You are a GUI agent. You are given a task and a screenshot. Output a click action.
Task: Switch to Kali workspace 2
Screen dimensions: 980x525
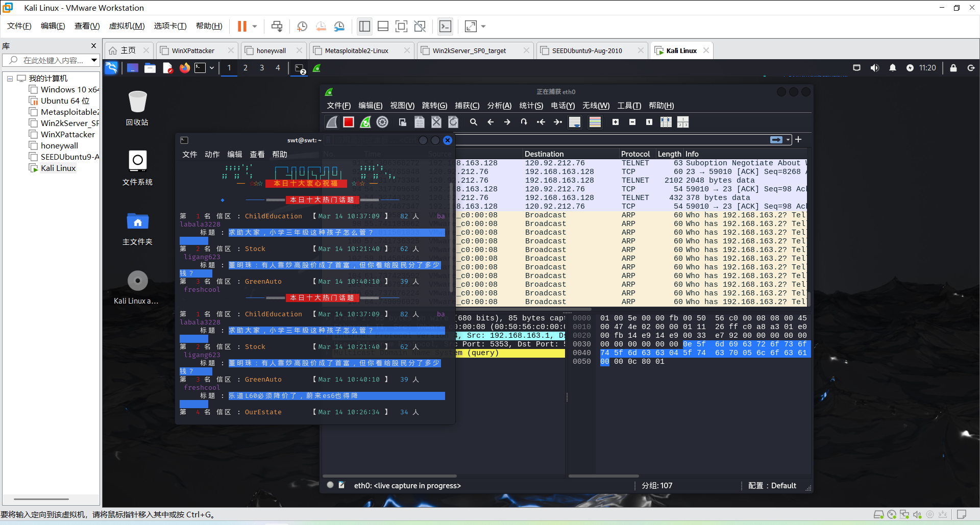pyautogui.click(x=246, y=68)
